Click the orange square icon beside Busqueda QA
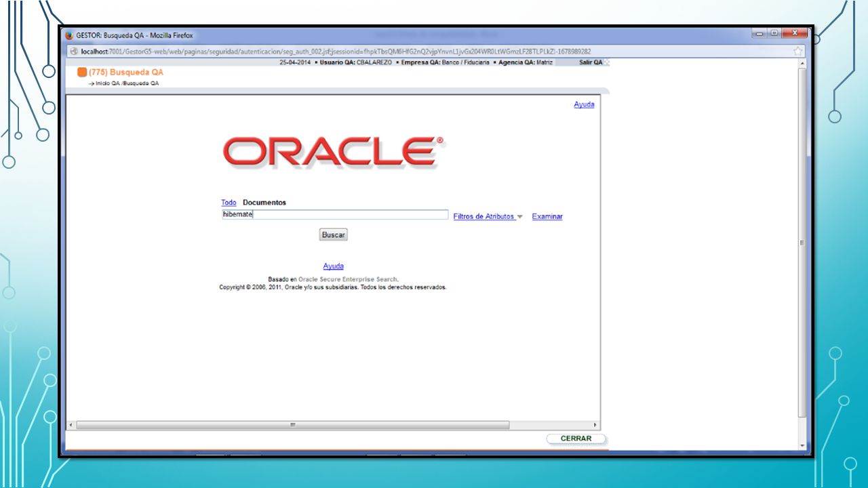This screenshot has width=868, height=488. coord(82,72)
